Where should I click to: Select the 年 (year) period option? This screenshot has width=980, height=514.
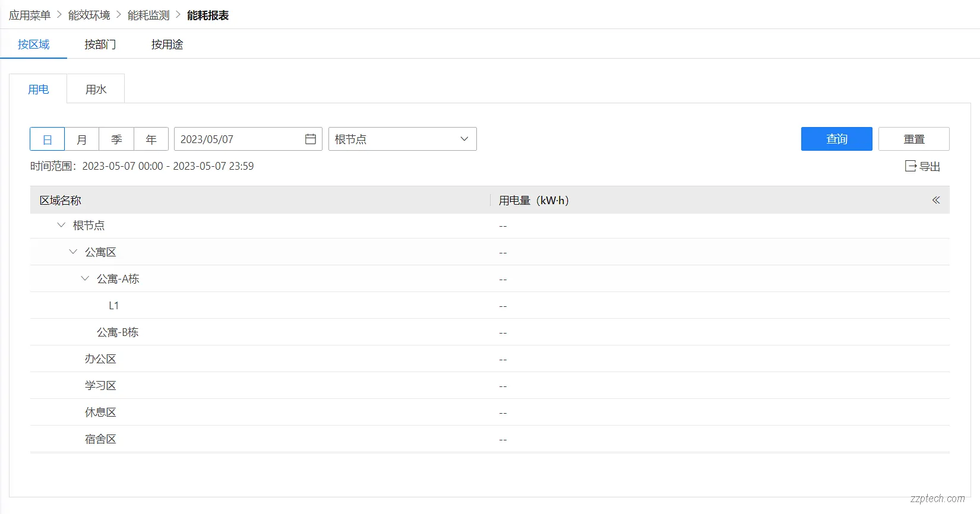tap(151, 139)
